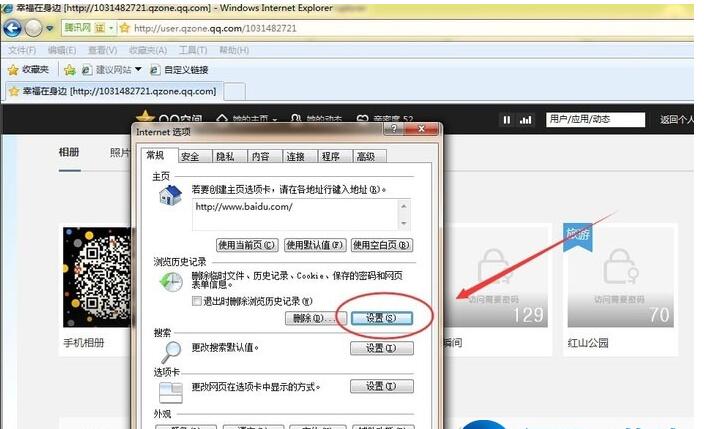This screenshot has width=704, height=429.
Task: Click the Add to Favorites bar icon
Action: [70, 70]
